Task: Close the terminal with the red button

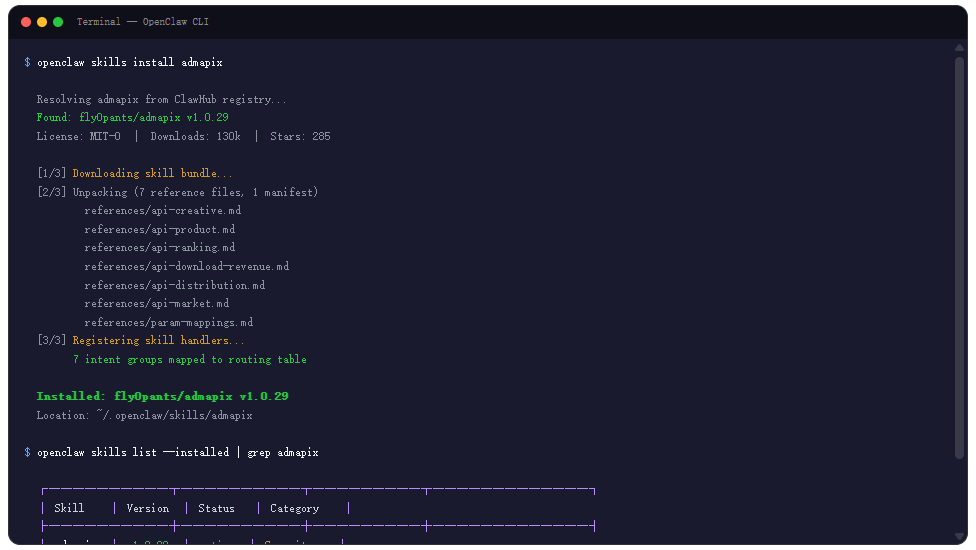Action: (x=26, y=22)
